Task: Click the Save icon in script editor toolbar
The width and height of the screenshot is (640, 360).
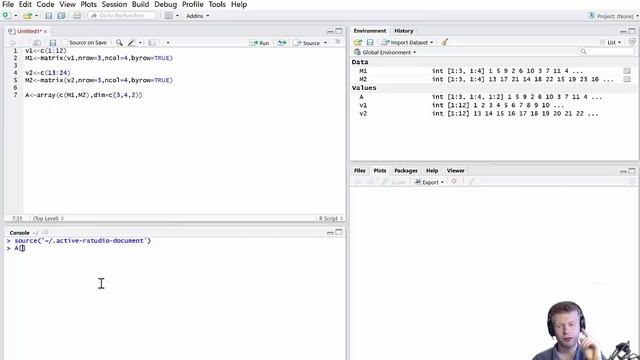Action: point(53,43)
